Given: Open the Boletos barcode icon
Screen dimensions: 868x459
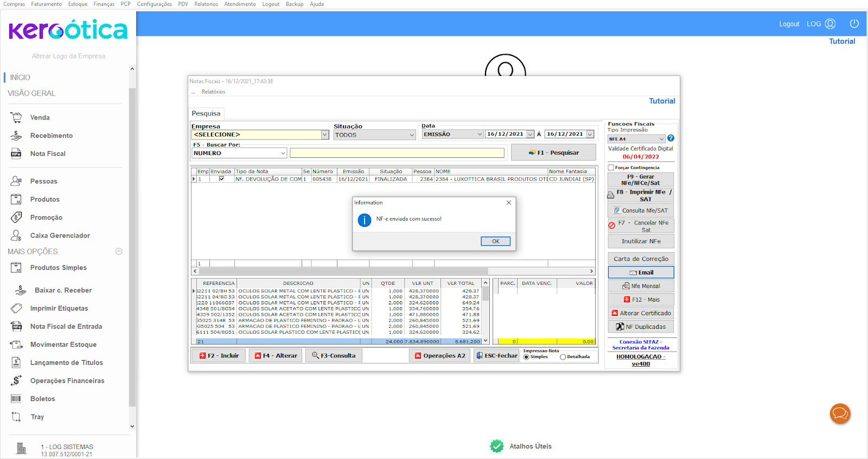Looking at the screenshot, I should pos(16,399).
